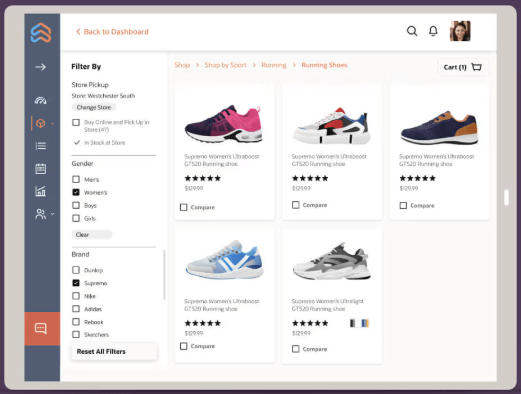The image size is (521, 394).
Task: Open the Shop by Sport breadcrumb
Action: [225, 65]
